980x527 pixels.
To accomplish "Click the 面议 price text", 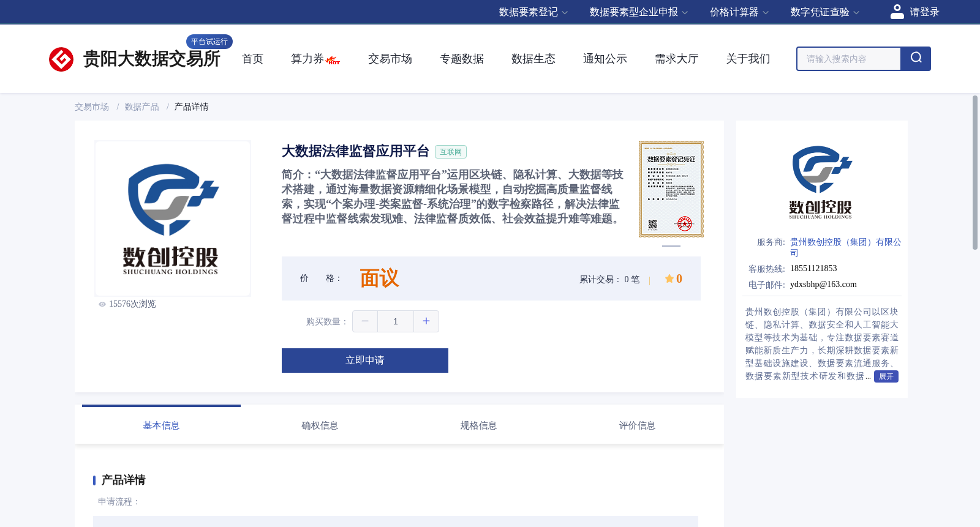I will click(x=379, y=278).
